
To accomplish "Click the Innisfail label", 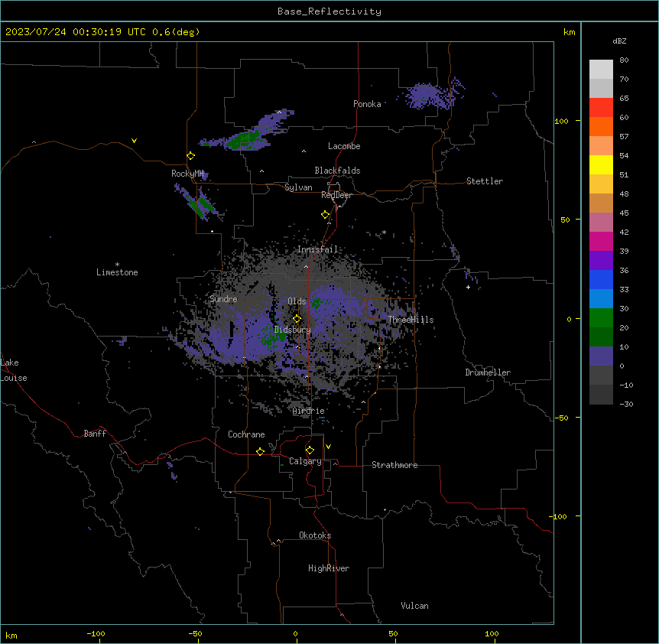I will point(318,249).
